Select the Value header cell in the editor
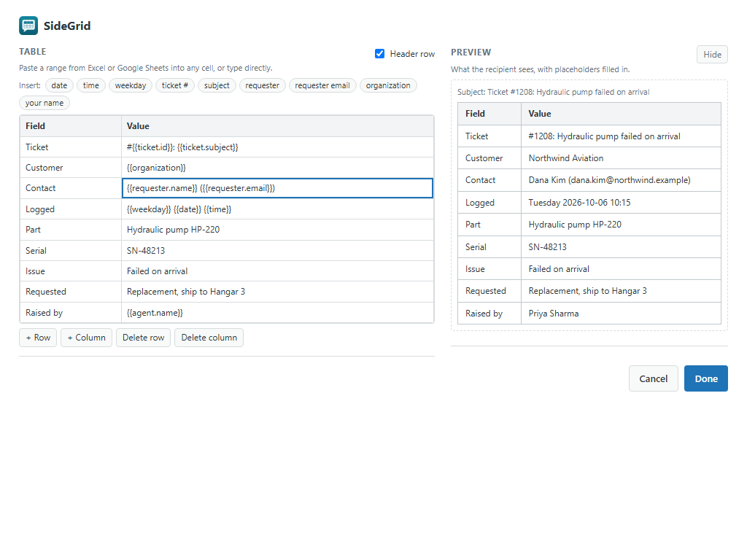 pyautogui.click(x=277, y=126)
